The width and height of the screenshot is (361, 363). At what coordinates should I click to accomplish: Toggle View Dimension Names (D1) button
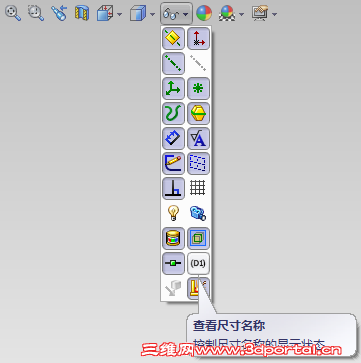click(199, 263)
